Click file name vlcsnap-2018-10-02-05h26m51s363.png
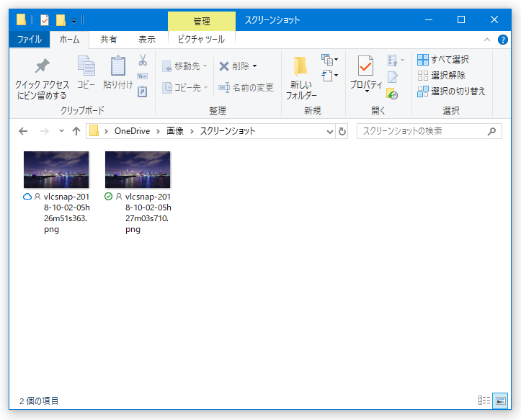This screenshot has width=521, height=420. 67,213
